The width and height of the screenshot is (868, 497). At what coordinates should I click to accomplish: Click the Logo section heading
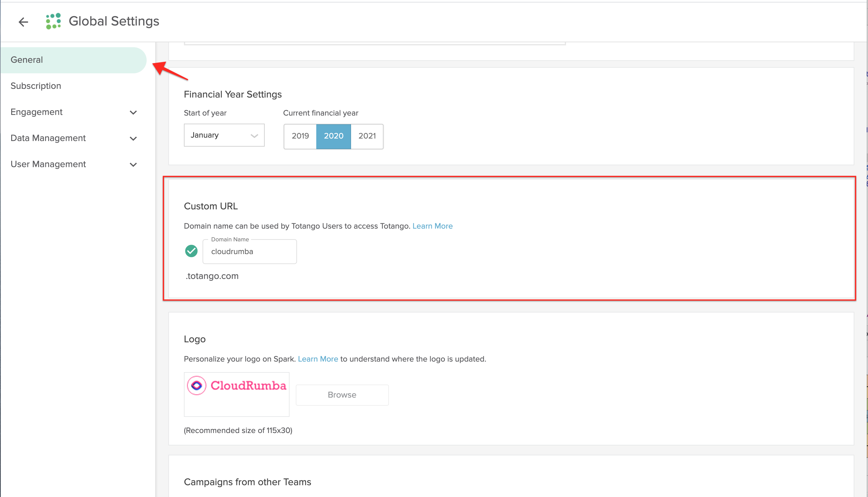pos(194,339)
